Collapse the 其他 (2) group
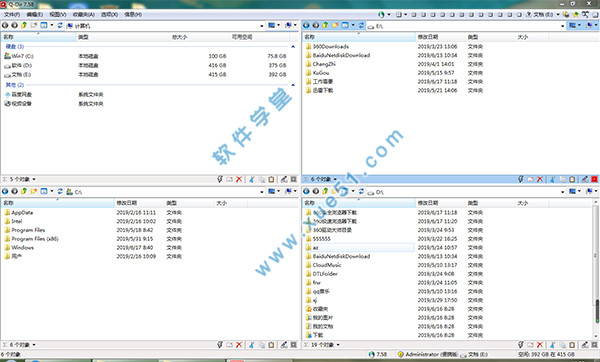The image size is (600, 362). (x=293, y=85)
